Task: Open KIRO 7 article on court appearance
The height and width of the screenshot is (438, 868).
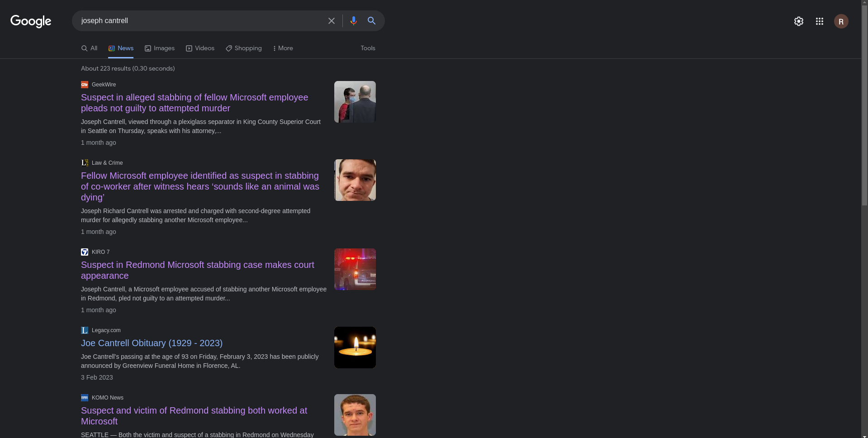Action: (198, 270)
